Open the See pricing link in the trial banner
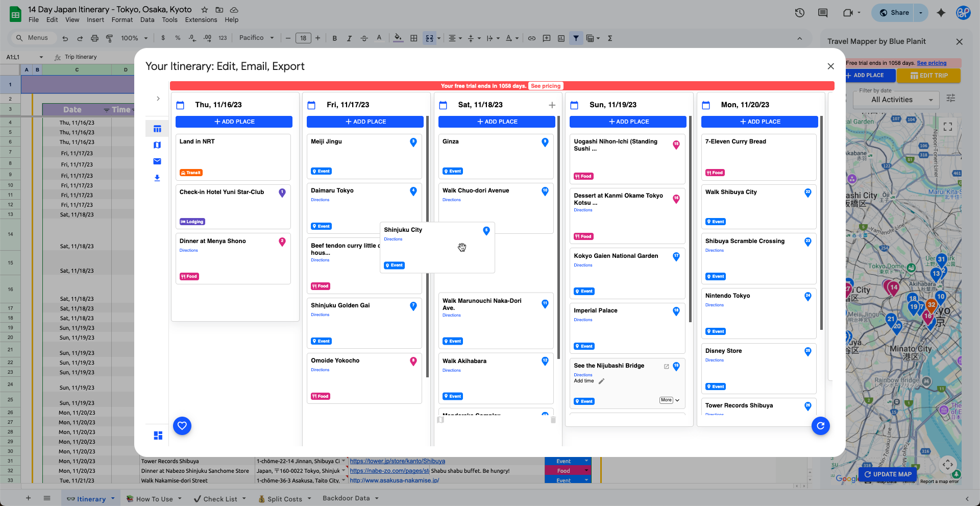Viewport: 980px width, 506px height. pos(546,86)
